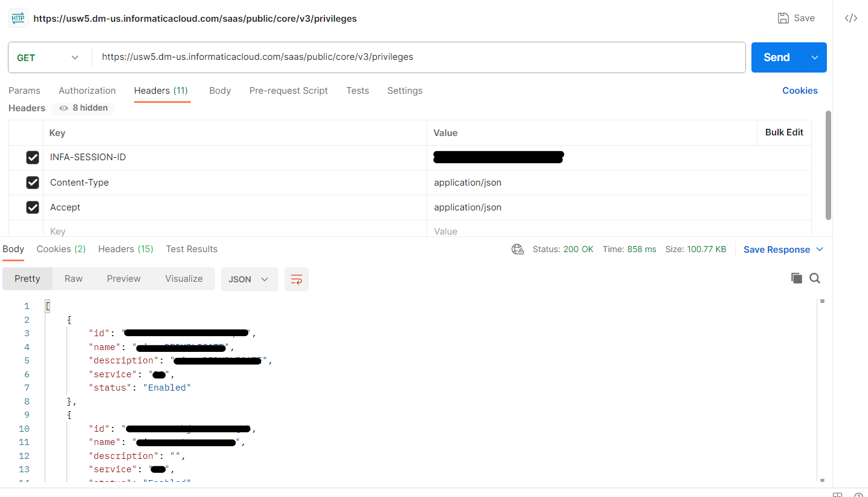The height and width of the screenshot is (497, 868).
Task: Open the JSON format dropdown
Action: 249,279
